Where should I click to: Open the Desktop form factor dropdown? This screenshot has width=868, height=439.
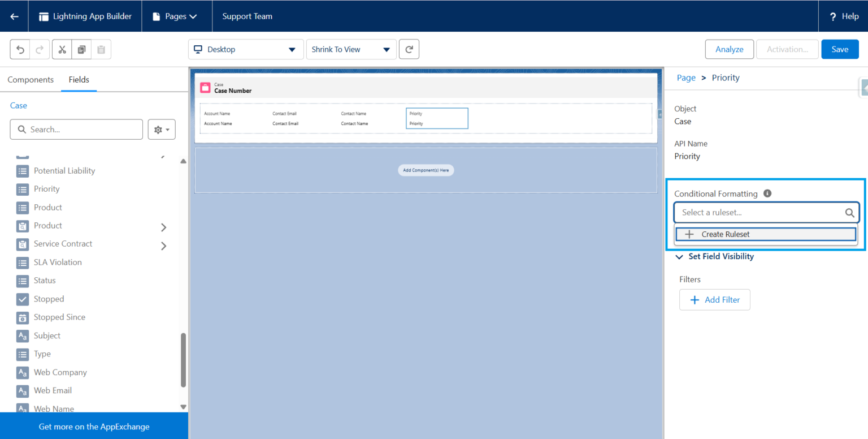point(245,50)
